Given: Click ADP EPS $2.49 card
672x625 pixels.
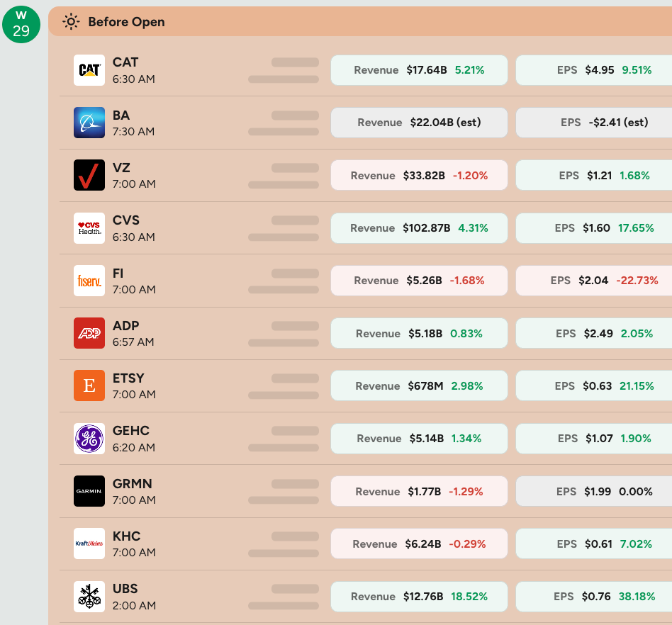Looking at the screenshot, I should pyautogui.click(x=594, y=333).
